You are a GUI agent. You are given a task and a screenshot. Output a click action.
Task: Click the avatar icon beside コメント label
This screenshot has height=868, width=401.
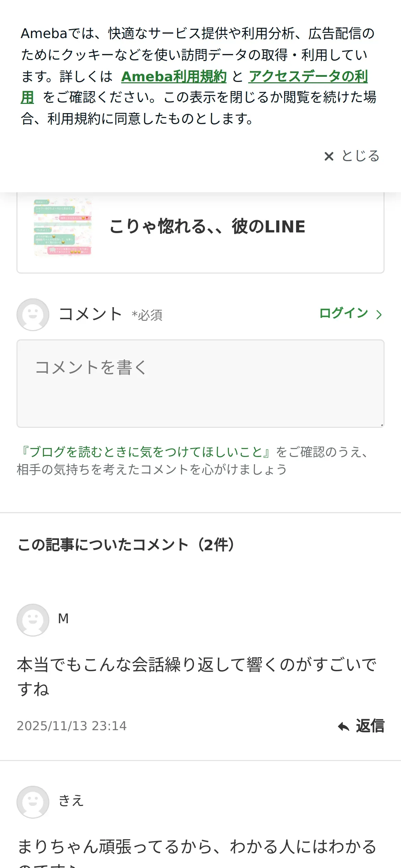33,314
